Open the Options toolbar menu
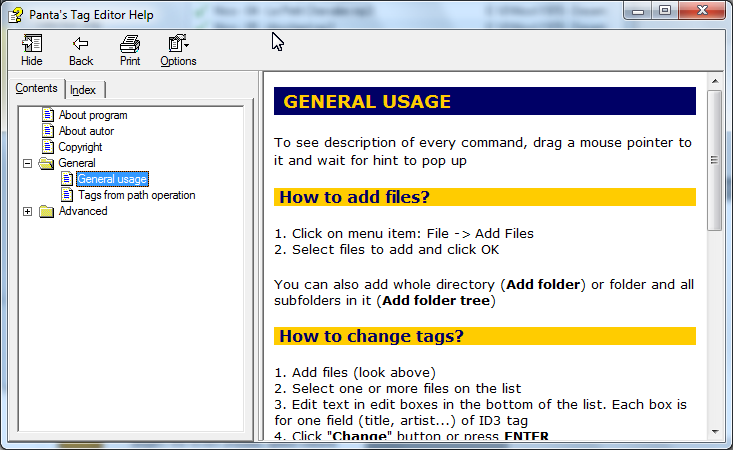The image size is (733, 450). (x=178, y=50)
